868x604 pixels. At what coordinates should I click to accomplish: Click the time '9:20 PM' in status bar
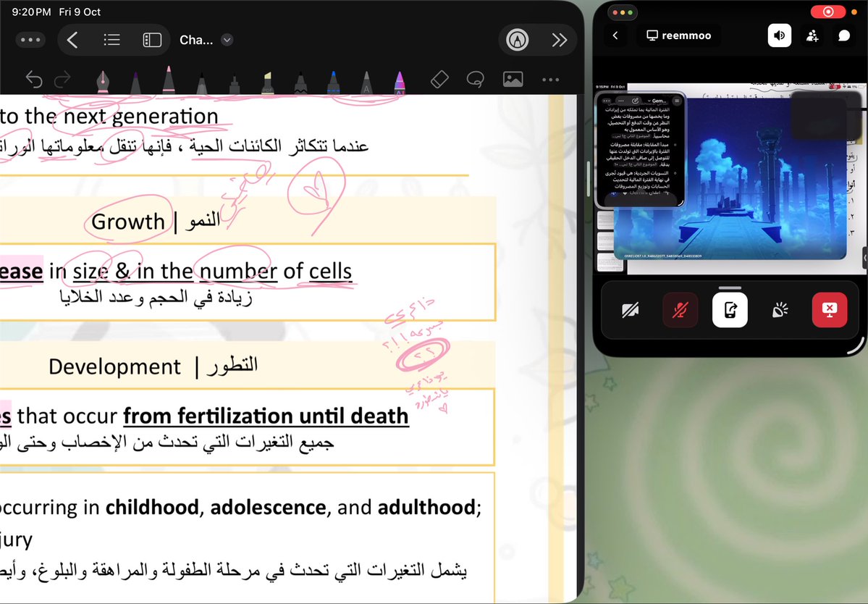31,12
